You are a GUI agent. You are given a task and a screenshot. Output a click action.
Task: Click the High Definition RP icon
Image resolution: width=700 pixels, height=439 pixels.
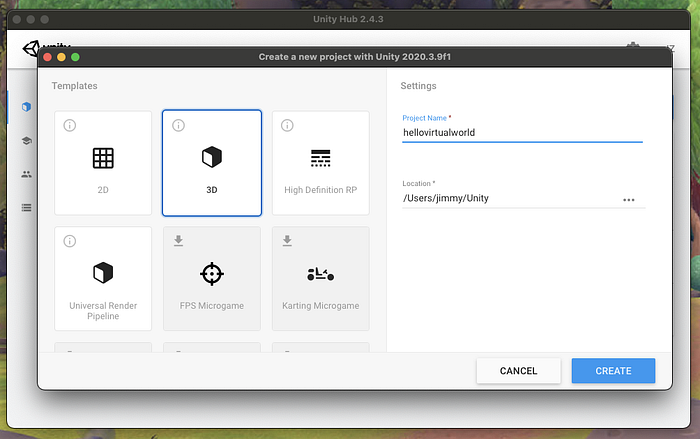click(321, 158)
